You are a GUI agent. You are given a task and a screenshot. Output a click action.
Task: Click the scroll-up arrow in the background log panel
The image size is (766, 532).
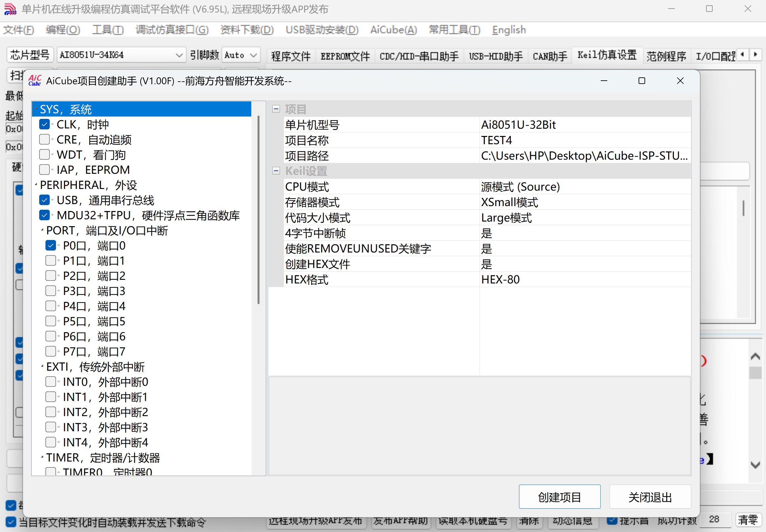[755, 357]
